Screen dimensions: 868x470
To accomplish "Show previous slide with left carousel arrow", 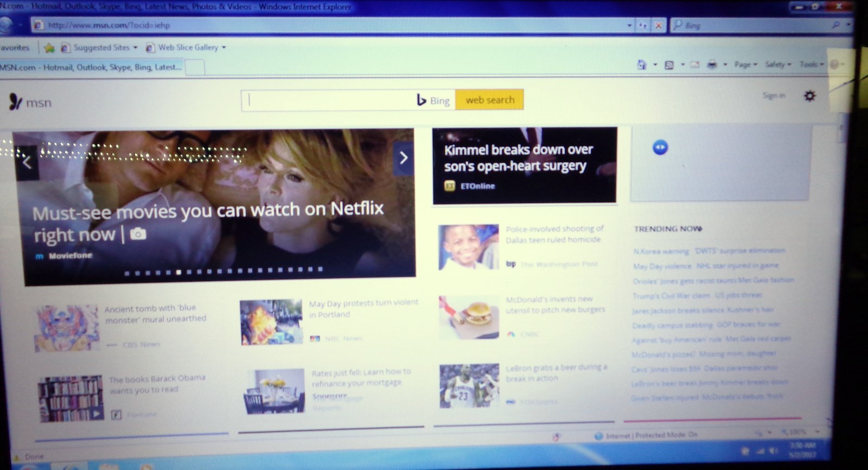I will [x=27, y=163].
